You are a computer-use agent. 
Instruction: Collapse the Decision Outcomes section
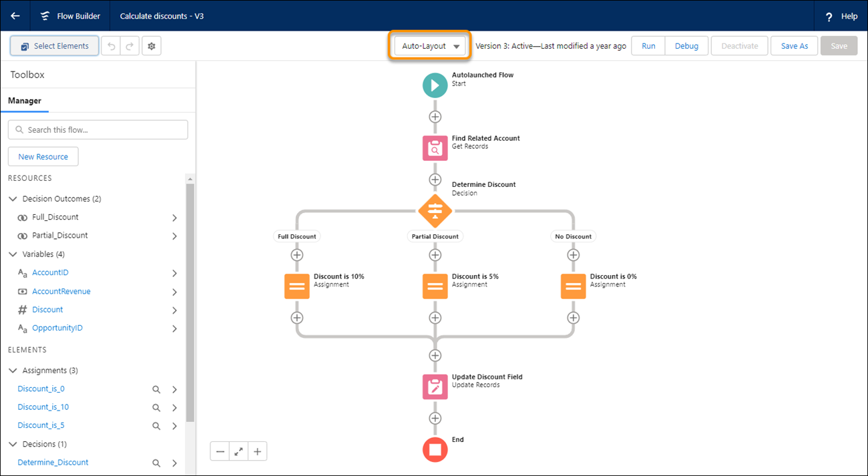[13, 199]
